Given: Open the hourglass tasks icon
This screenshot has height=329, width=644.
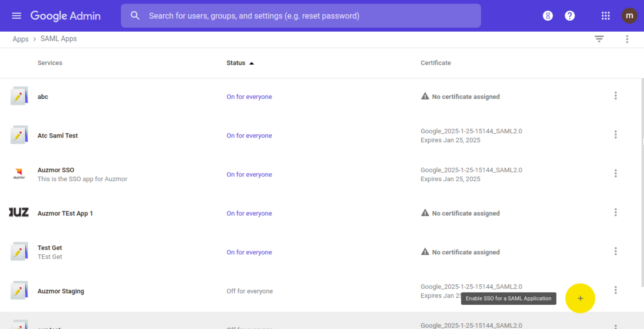Looking at the screenshot, I should coord(548,16).
